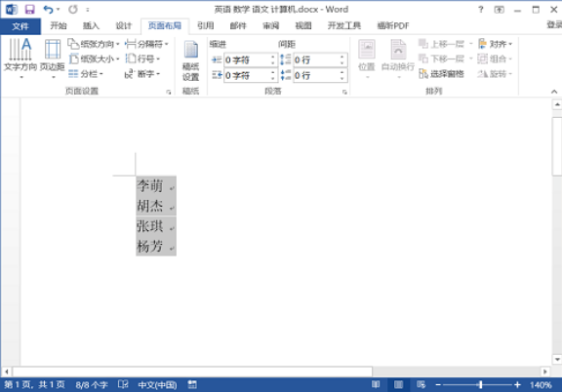
Task: Click the name 杨芳 in the document
Action: (x=150, y=246)
